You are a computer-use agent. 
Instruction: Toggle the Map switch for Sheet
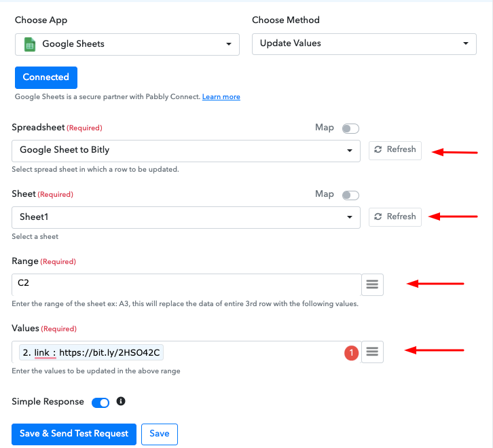pyautogui.click(x=350, y=195)
